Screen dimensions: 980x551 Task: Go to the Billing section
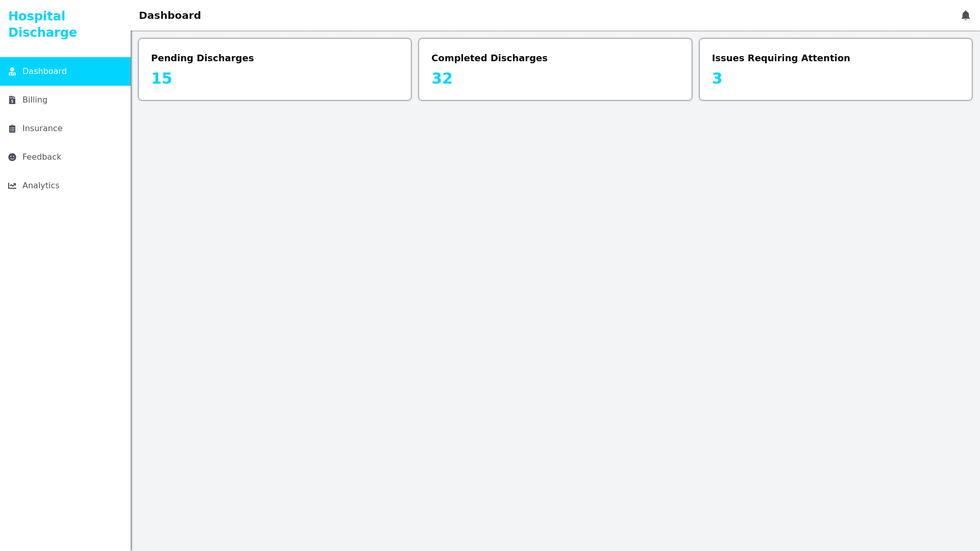(35, 100)
